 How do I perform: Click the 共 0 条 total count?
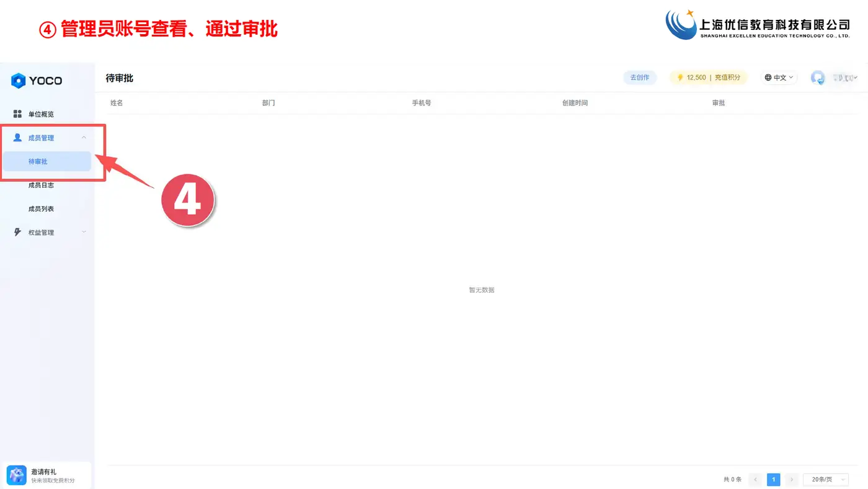pos(732,479)
